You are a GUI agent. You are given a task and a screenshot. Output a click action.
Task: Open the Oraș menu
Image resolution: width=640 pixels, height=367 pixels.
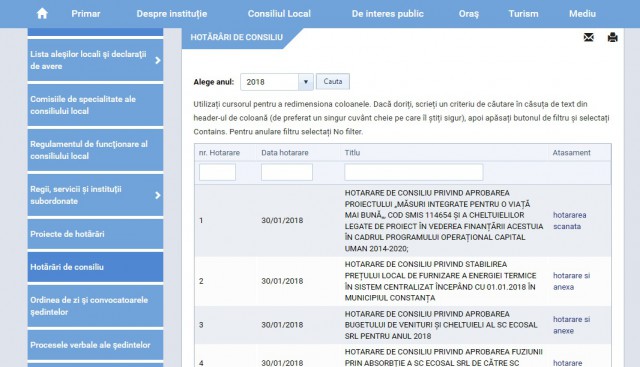tap(469, 14)
